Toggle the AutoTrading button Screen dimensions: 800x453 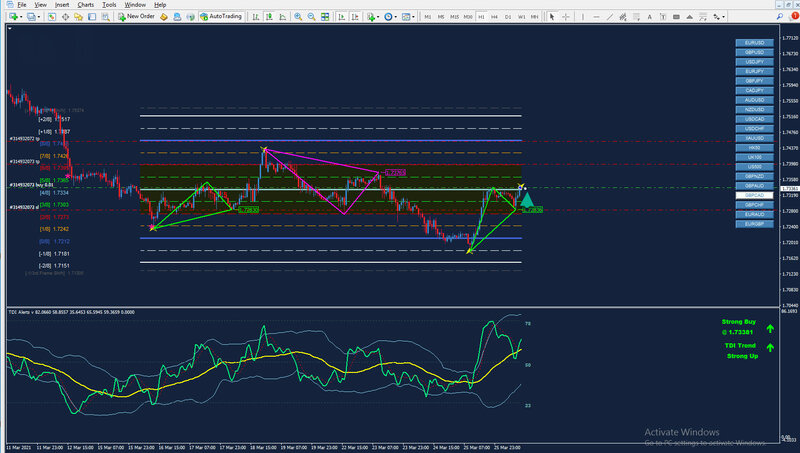(x=221, y=17)
